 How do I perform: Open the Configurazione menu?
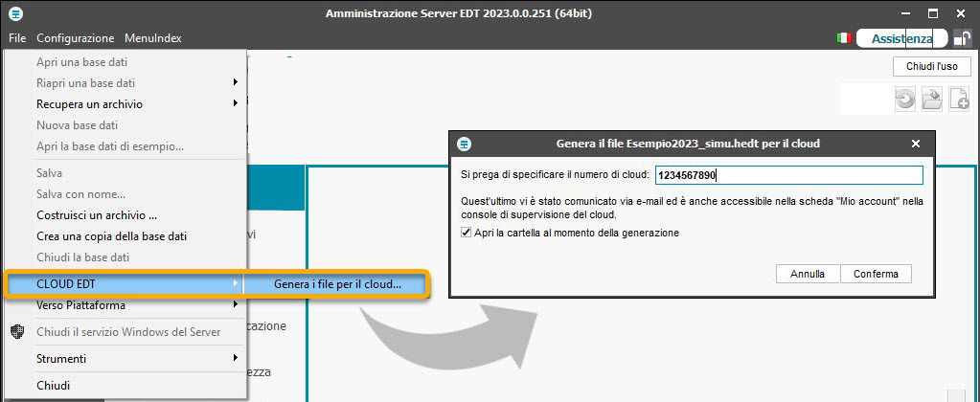(x=76, y=38)
